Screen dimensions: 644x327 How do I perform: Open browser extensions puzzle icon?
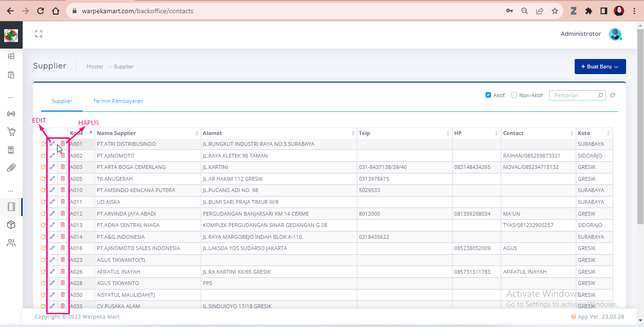pyautogui.click(x=588, y=11)
